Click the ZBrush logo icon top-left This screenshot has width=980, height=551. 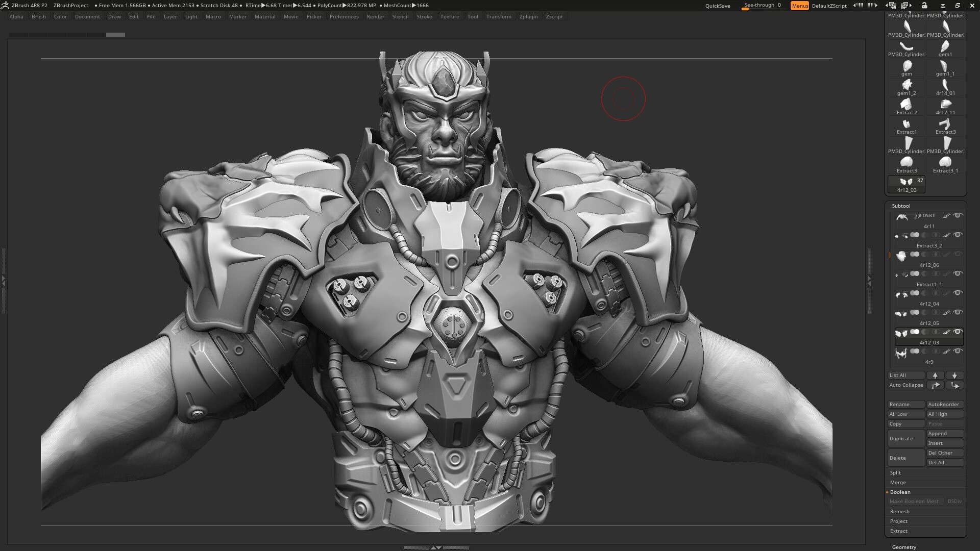click(6, 5)
